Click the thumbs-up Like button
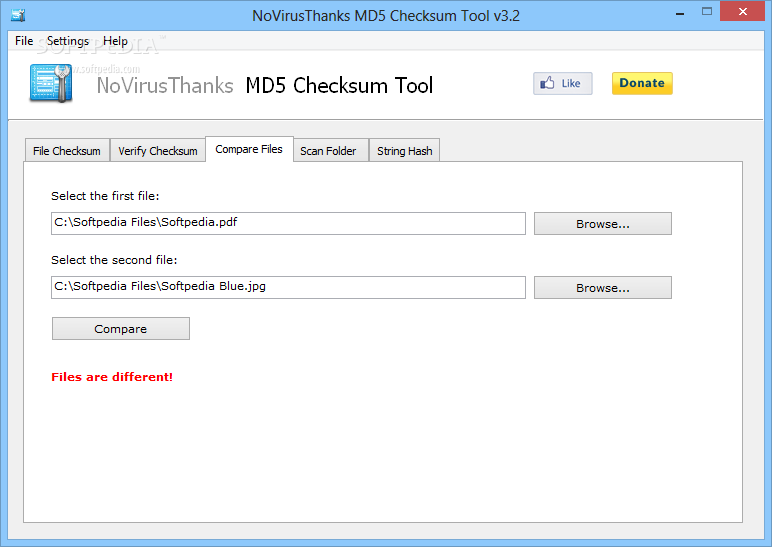The width and height of the screenshot is (772, 547). (563, 83)
